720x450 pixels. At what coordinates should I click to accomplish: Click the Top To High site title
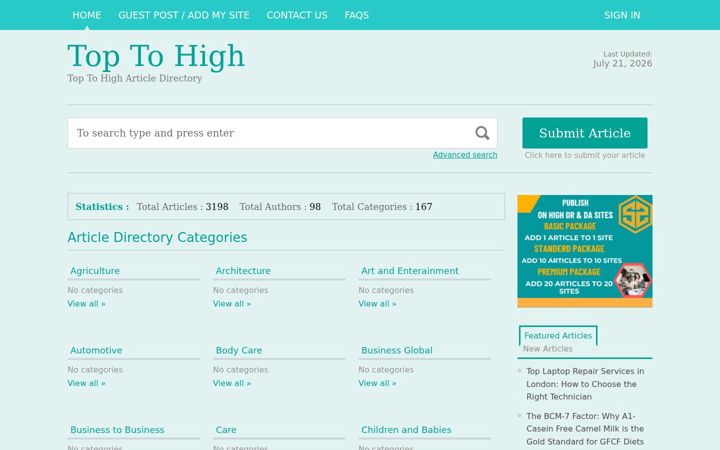(156, 56)
